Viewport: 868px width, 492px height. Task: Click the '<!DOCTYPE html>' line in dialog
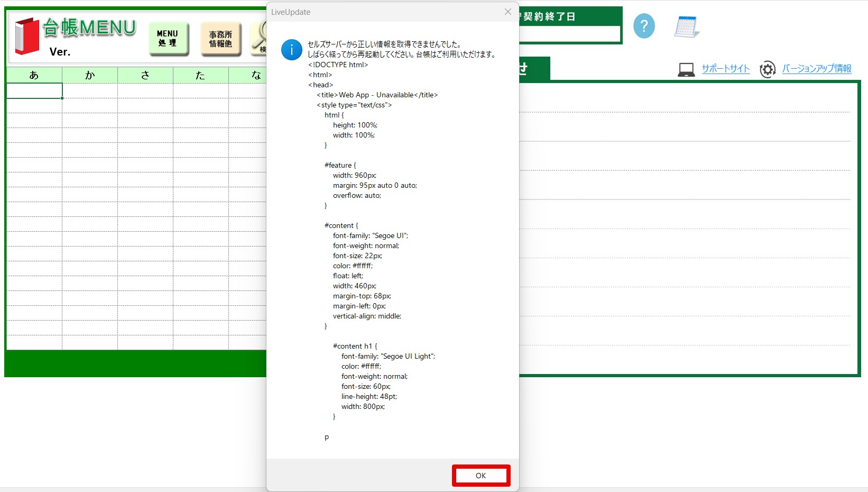pyautogui.click(x=338, y=65)
